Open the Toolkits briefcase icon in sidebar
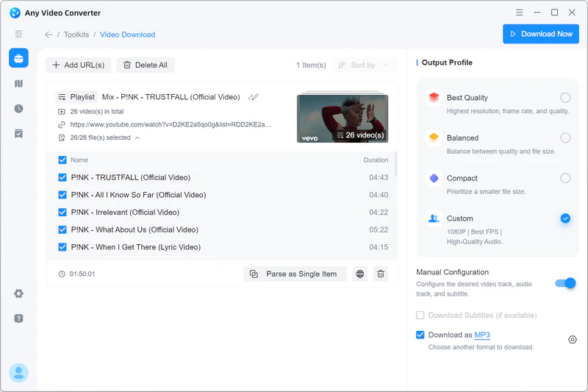 [18, 58]
